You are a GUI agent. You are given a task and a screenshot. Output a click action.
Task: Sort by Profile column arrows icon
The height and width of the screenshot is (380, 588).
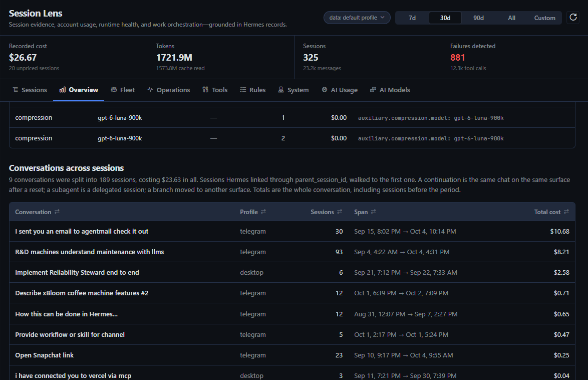pyautogui.click(x=263, y=212)
